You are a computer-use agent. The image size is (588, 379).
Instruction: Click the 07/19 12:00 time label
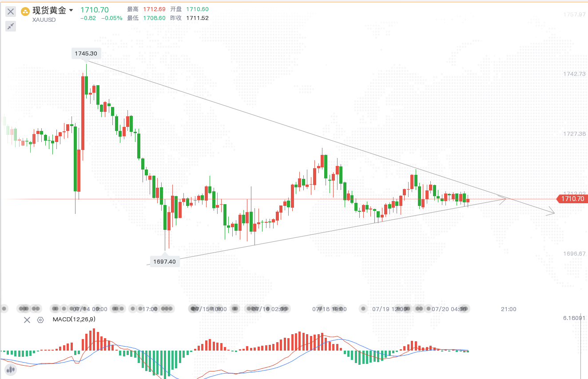pos(389,309)
